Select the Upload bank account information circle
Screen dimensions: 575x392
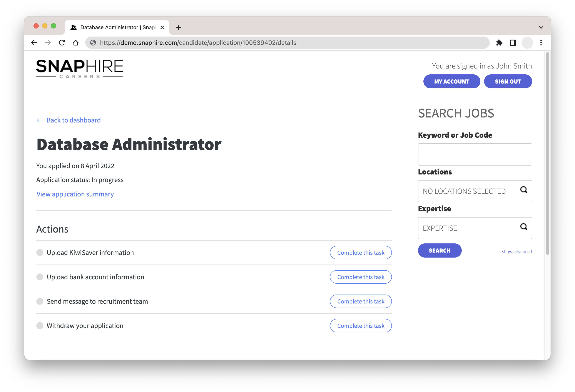pos(40,277)
